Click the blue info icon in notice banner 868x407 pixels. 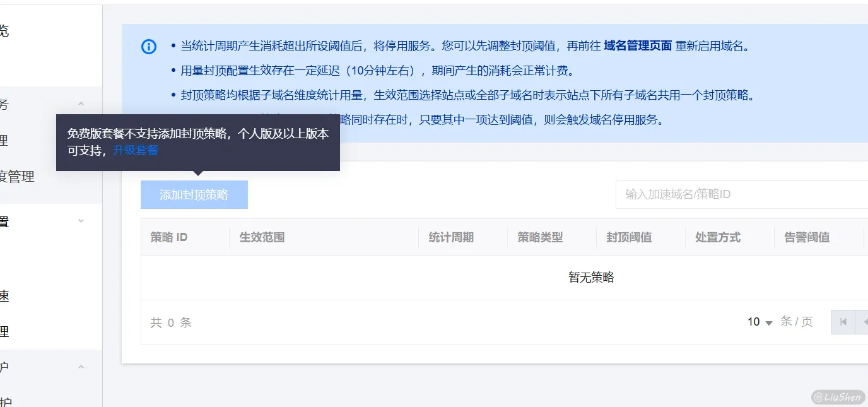click(149, 46)
